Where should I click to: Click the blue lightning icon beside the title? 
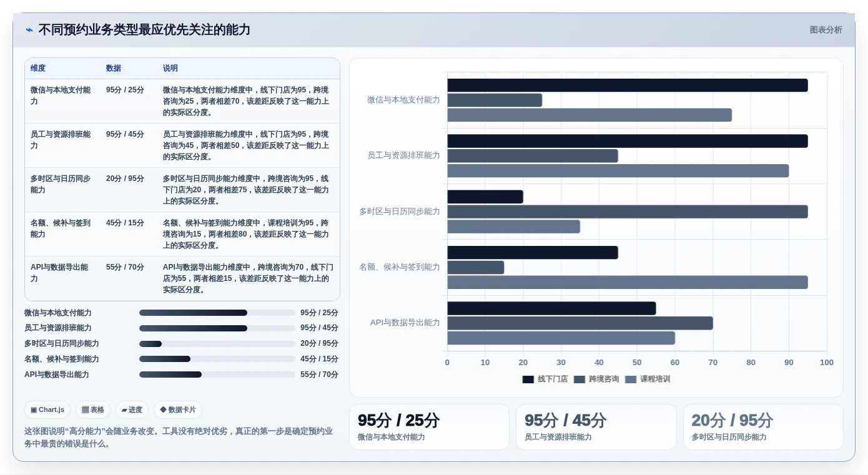coord(29,30)
